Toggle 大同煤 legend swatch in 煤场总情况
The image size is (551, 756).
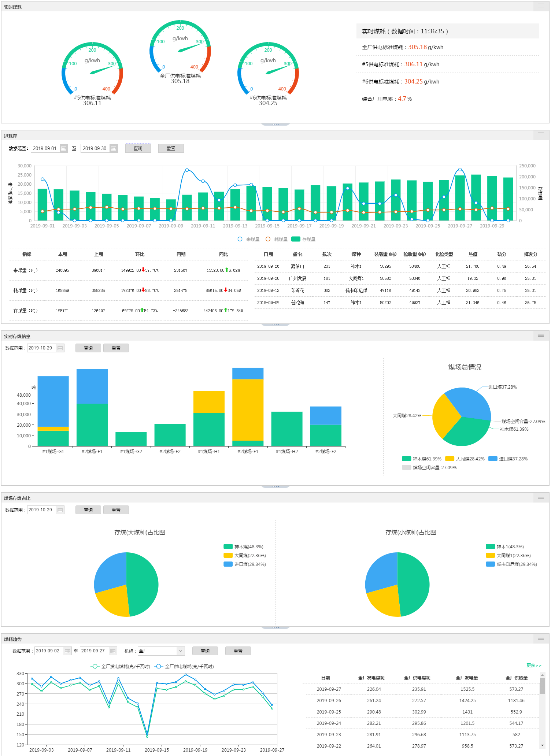coord(450,459)
